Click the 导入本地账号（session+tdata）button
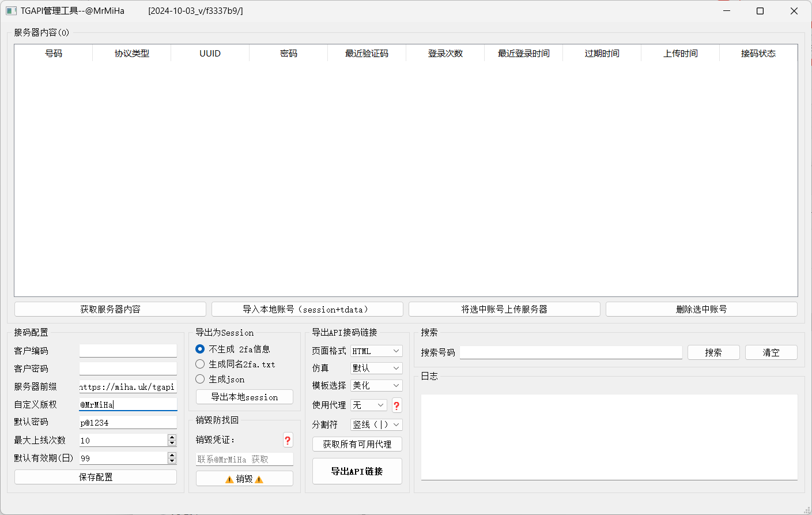 pos(307,309)
